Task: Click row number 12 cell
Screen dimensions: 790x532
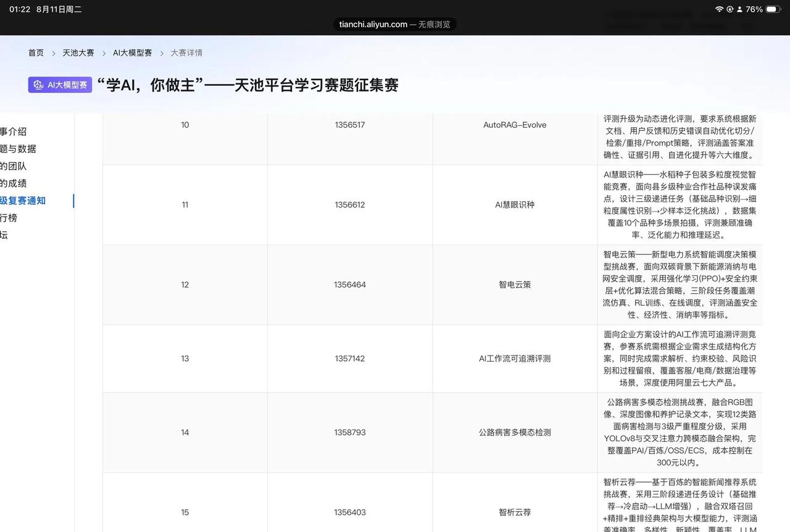Action: click(x=185, y=285)
